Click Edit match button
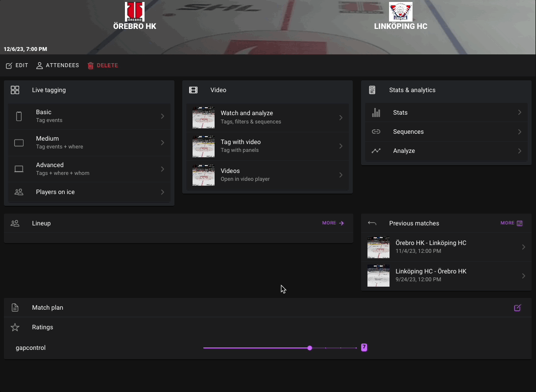Screen dimensions: 536x392 point(17,66)
